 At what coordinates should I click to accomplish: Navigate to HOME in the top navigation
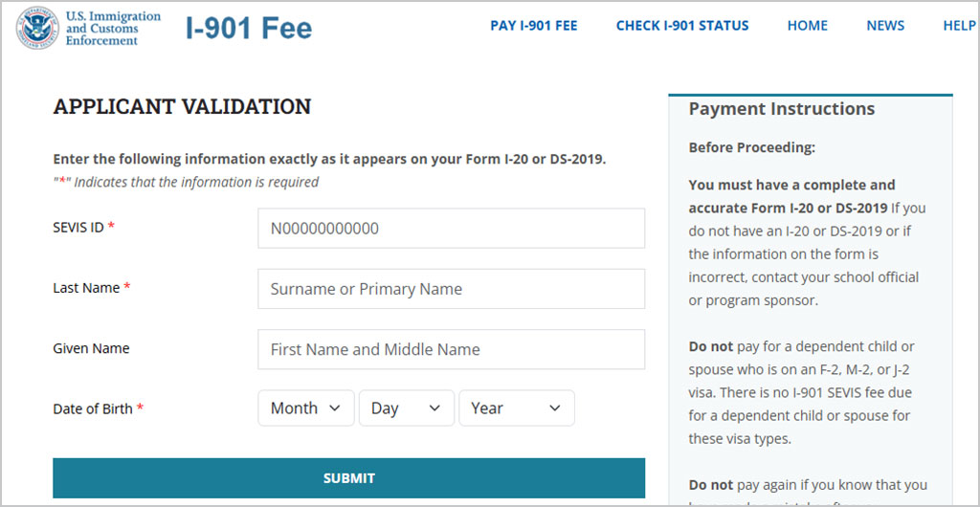807,26
